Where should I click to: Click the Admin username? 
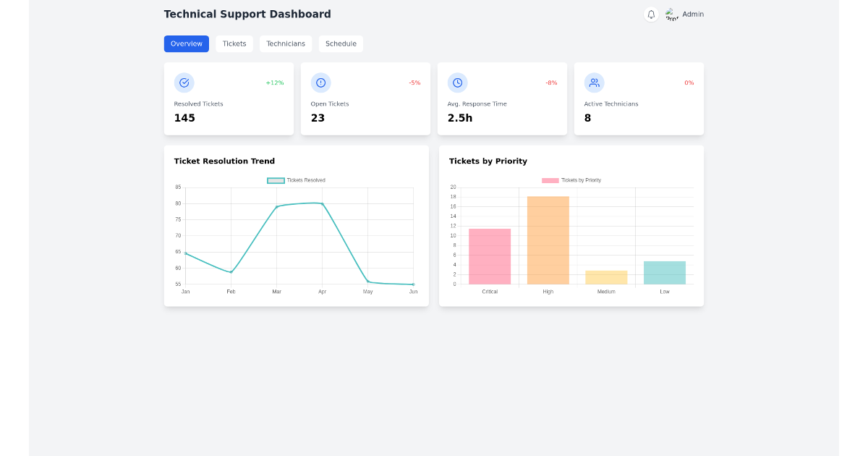pyautogui.click(x=693, y=14)
